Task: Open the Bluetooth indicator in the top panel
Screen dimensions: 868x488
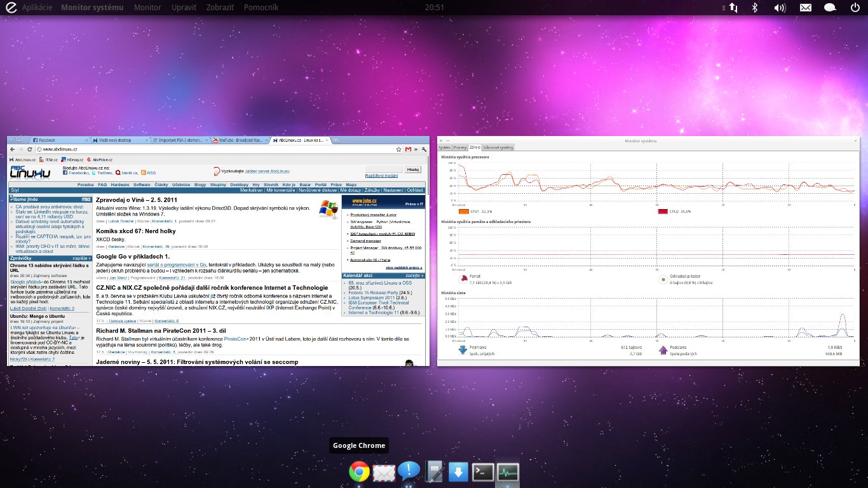Action: click(x=756, y=8)
